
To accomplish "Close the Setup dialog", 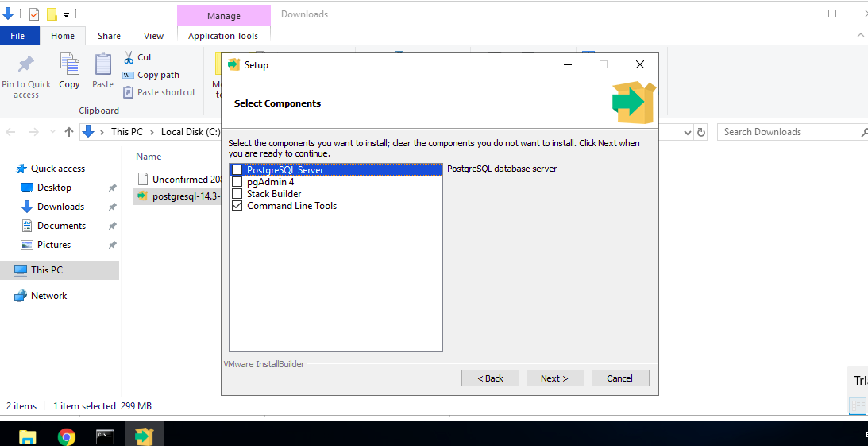I will (640, 65).
